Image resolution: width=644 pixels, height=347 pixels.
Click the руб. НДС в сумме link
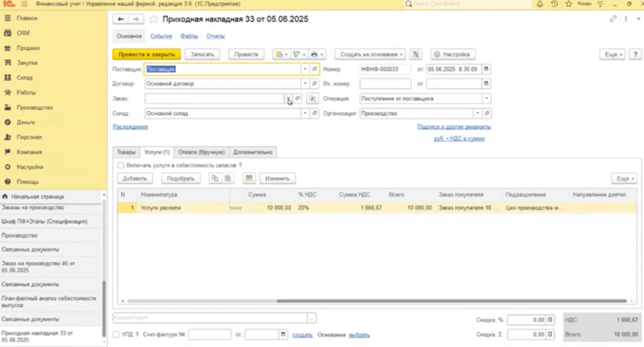click(459, 138)
